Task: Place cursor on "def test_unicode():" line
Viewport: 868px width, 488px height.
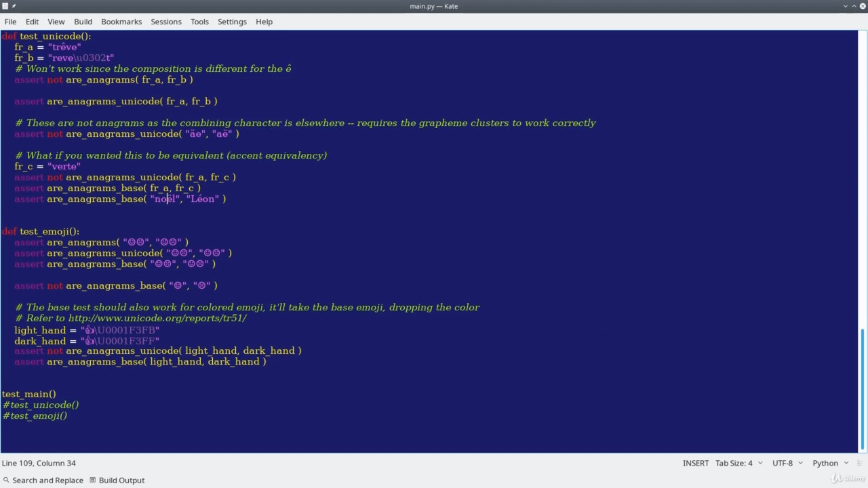Action: (46, 36)
